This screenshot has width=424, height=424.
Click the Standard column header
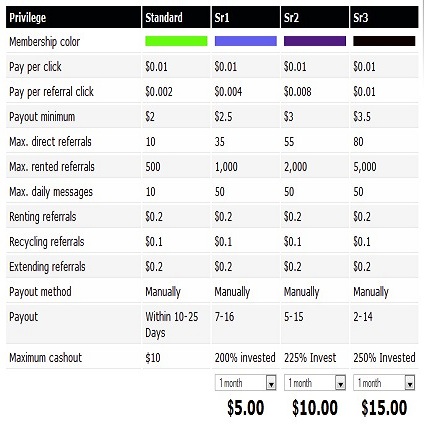[164, 17]
